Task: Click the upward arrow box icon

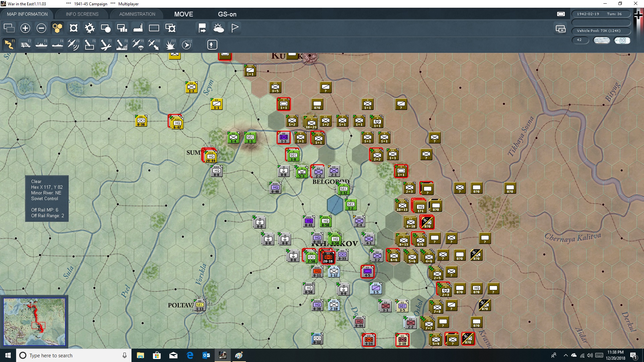Action: click(212, 45)
